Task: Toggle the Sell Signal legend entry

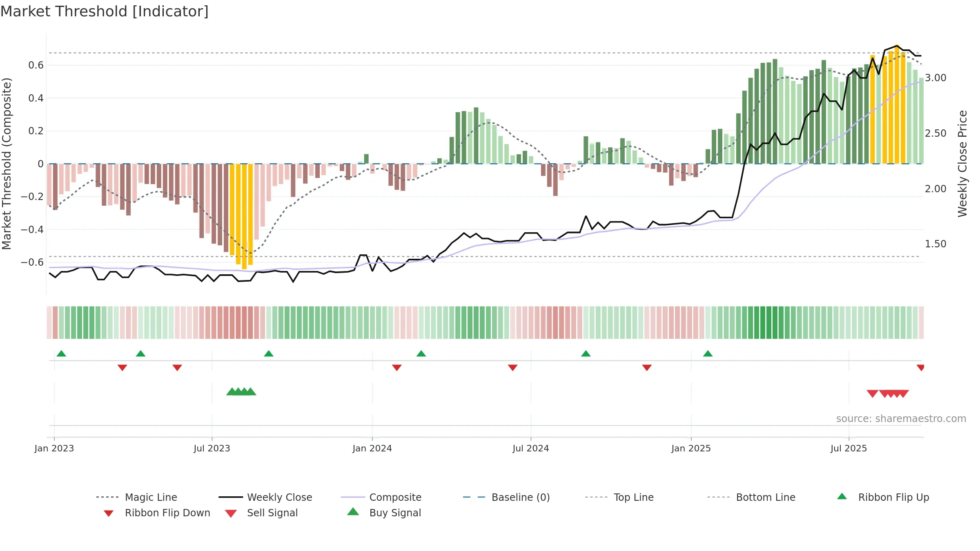Action: 261,513
